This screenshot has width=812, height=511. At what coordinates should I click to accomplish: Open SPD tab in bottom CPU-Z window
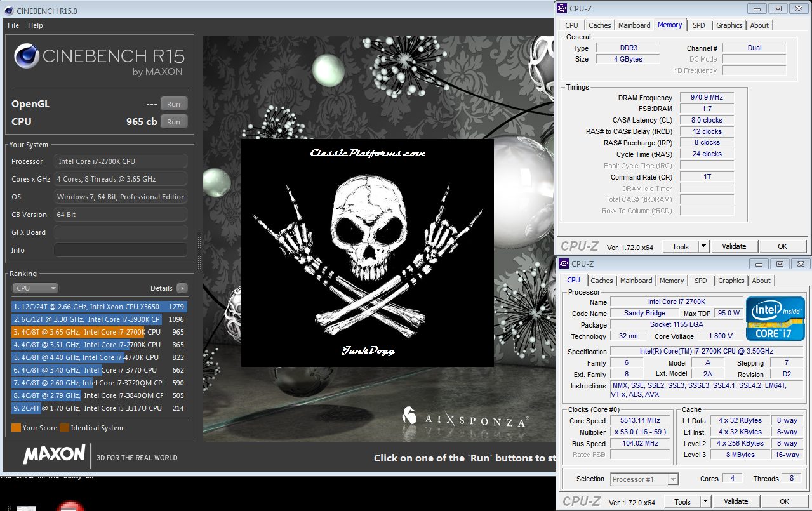tap(701, 281)
